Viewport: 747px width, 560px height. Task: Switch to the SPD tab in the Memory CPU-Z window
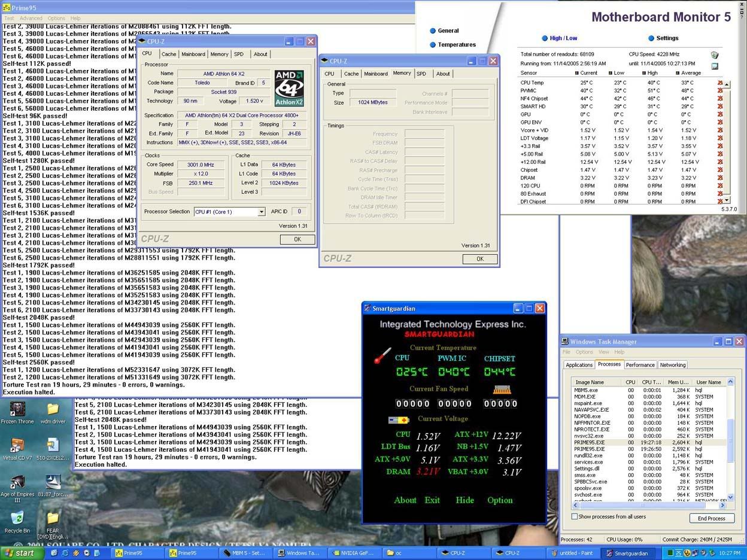(421, 74)
